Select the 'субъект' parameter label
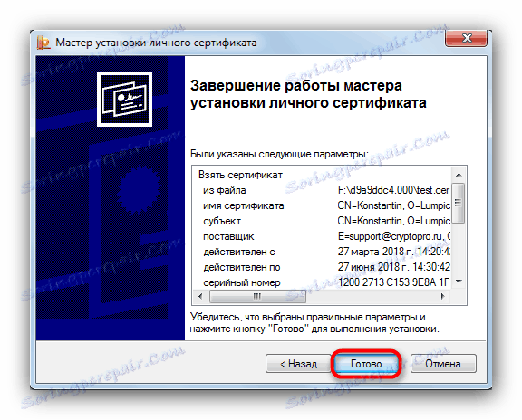 click(222, 221)
